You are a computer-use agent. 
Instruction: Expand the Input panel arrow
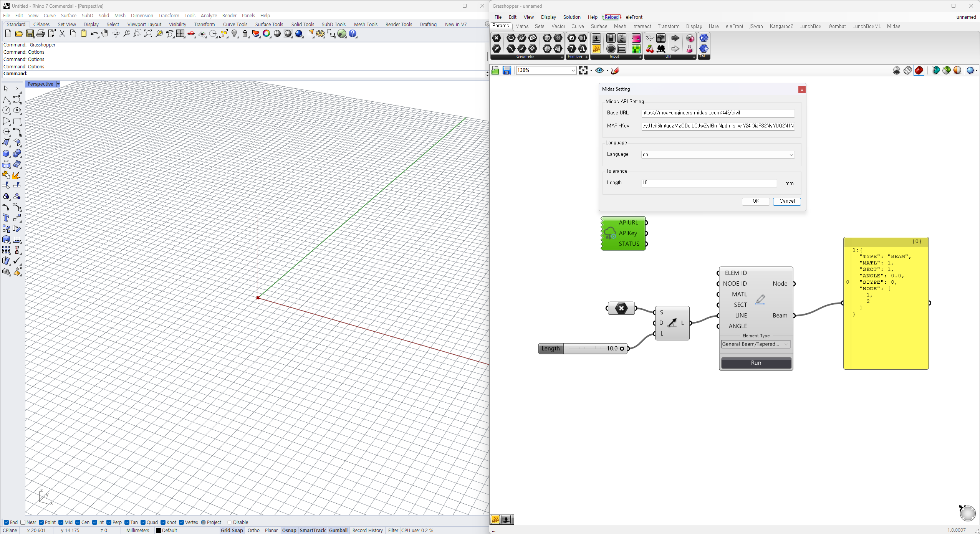point(640,57)
